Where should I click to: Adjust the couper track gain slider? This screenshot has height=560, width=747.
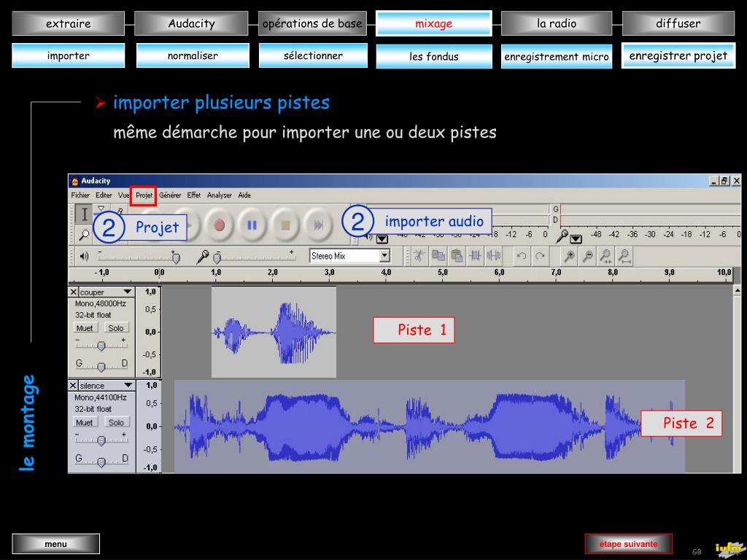pyautogui.click(x=101, y=345)
